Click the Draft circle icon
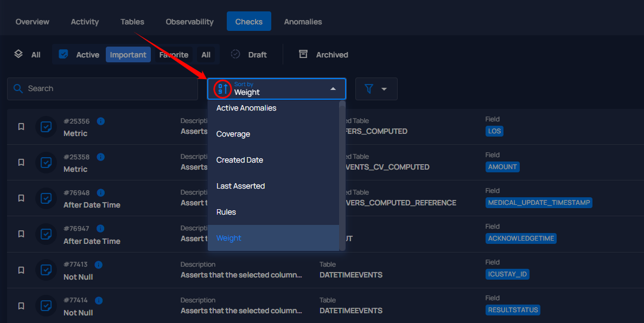 [x=235, y=54]
